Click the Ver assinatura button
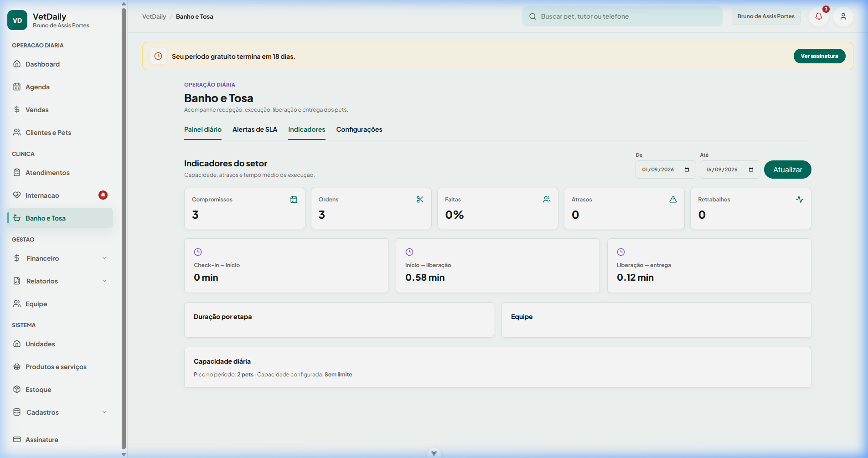The image size is (868, 458). [x=820, y=56]
